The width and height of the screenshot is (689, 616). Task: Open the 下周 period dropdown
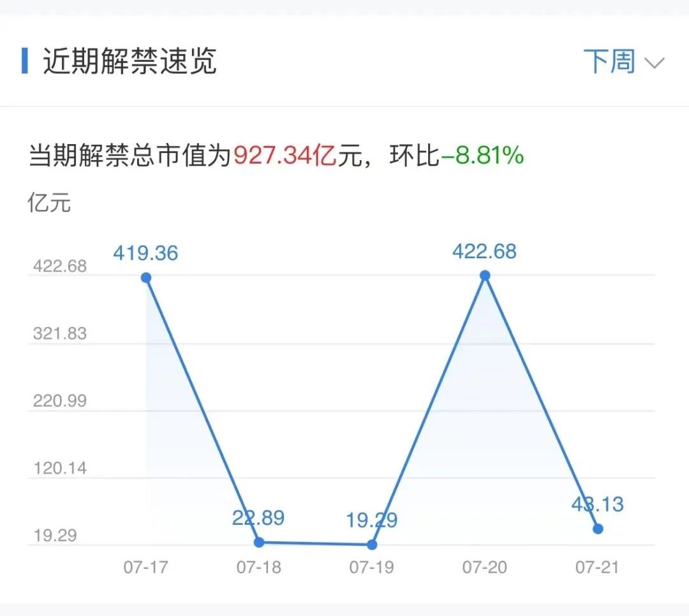coord(610,62)
